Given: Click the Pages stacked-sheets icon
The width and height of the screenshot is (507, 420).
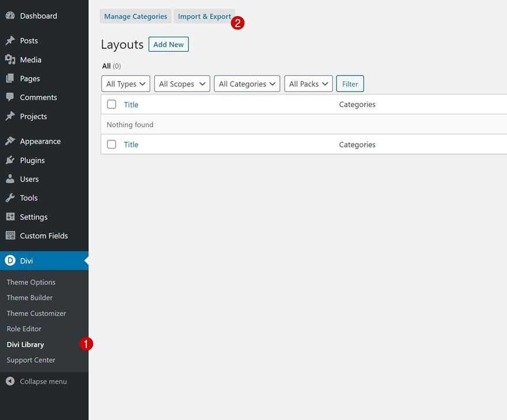Looking at the screenshot, I should click(x=10, y=78).
